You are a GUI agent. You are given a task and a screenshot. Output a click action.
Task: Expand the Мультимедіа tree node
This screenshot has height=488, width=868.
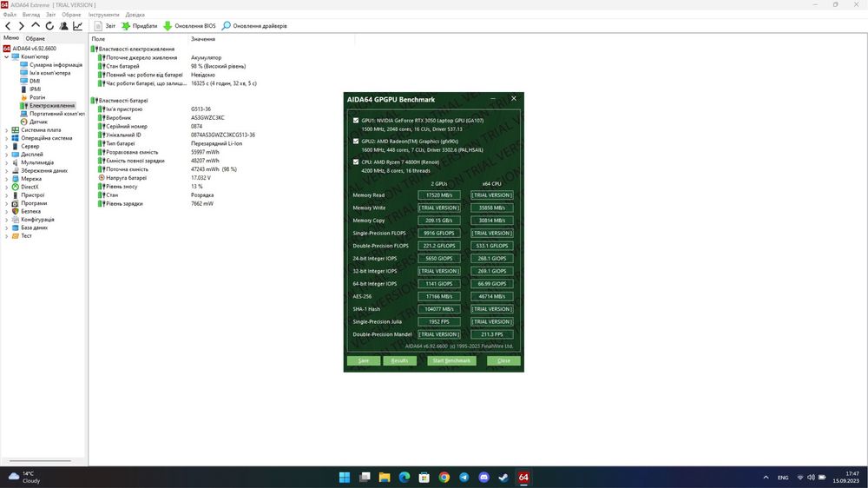pyautogui.click(x=6, y=163)
